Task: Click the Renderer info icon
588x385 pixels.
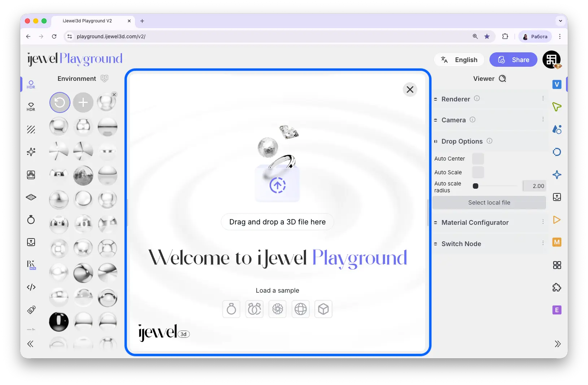Action: (477, 99)
